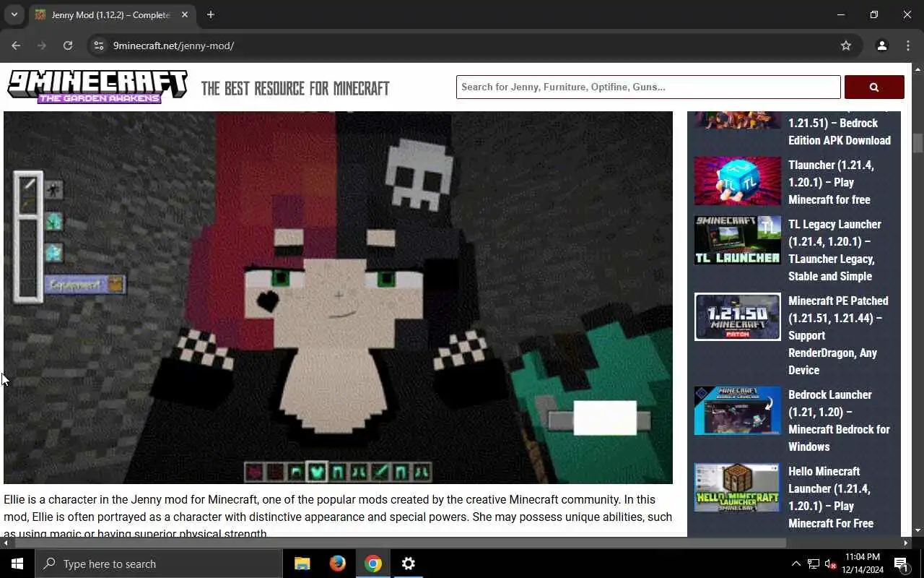Click the network tray icon
The width and height of the screenshot is (924, 578).
tap(814, 564)
